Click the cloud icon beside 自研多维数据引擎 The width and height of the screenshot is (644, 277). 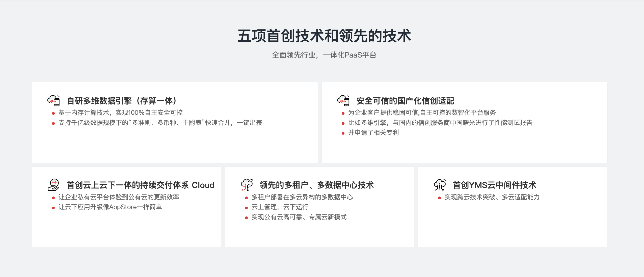tap(54, 101)
